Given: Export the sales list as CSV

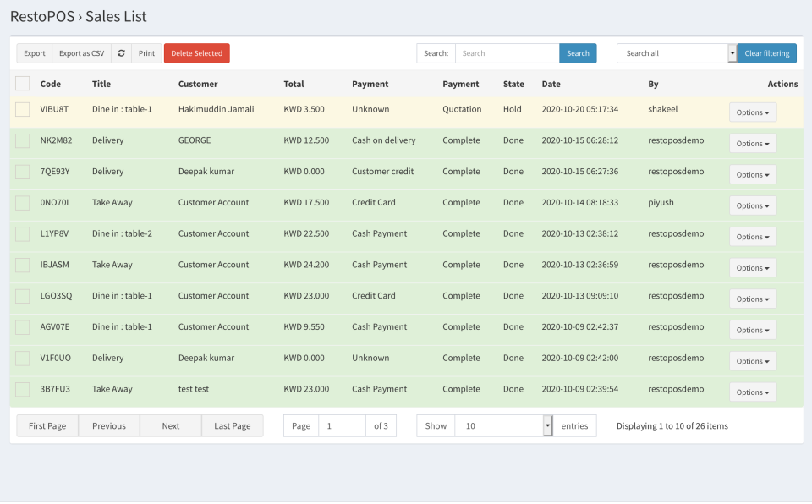Looking at the screenshot, I should 80,52.
